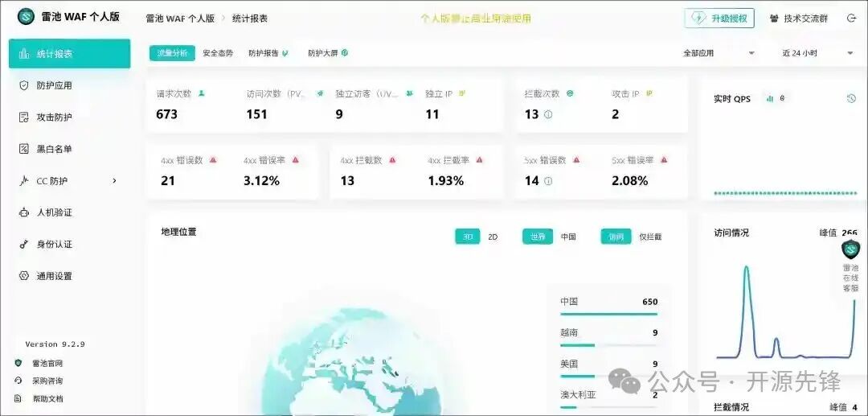Switch to the 安全态势 tab

218,53
